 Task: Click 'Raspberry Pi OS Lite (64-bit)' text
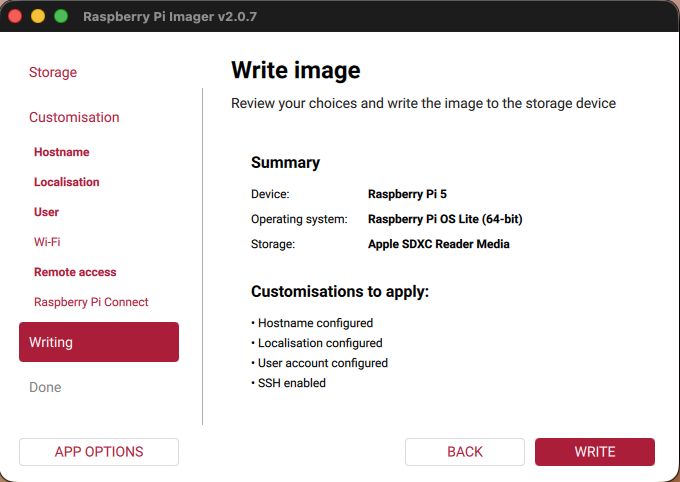(445, 219)
